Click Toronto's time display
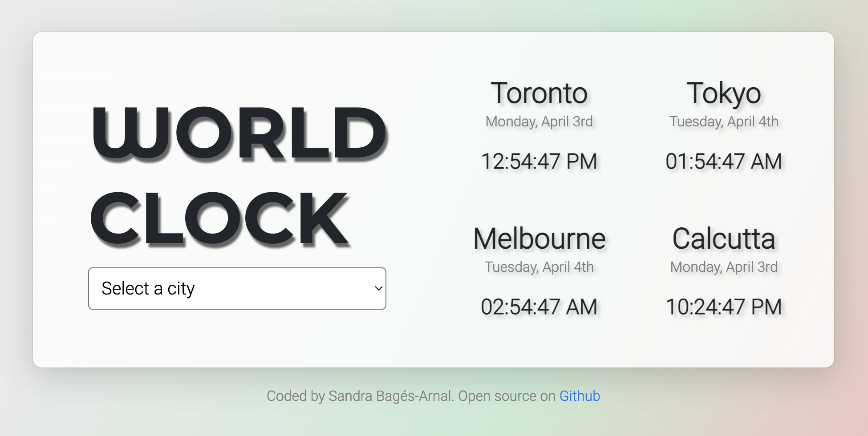The height and width of the screenshot is (436, 868). [x=539, y=161]
